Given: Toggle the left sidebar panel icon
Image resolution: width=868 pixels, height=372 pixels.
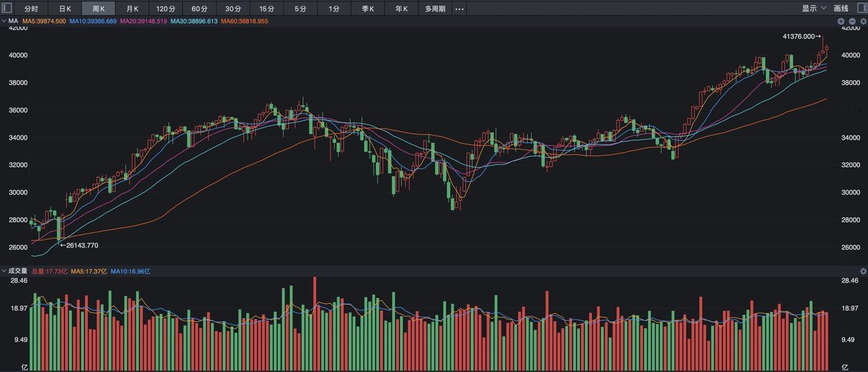Looking at the screenshot, I should (x=7, y=8).
